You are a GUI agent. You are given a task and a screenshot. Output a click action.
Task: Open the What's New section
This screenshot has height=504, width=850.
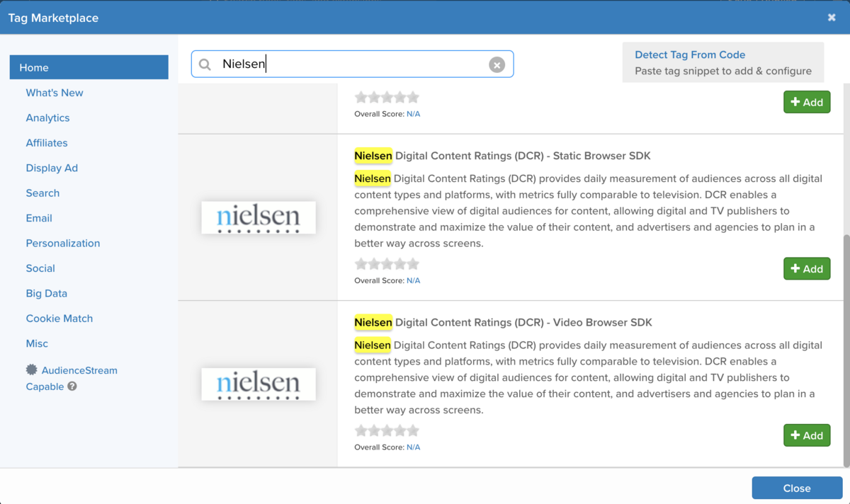(55, 93)
